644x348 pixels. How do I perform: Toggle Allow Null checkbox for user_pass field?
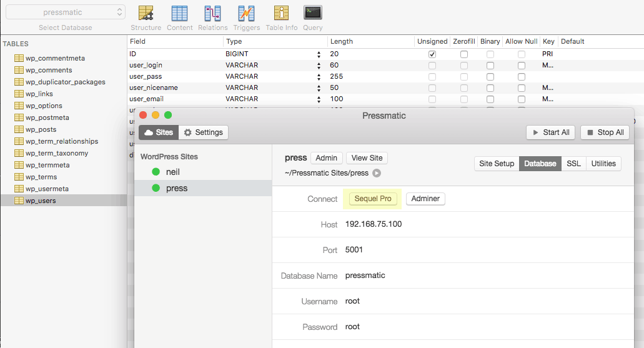coord(521,77)
